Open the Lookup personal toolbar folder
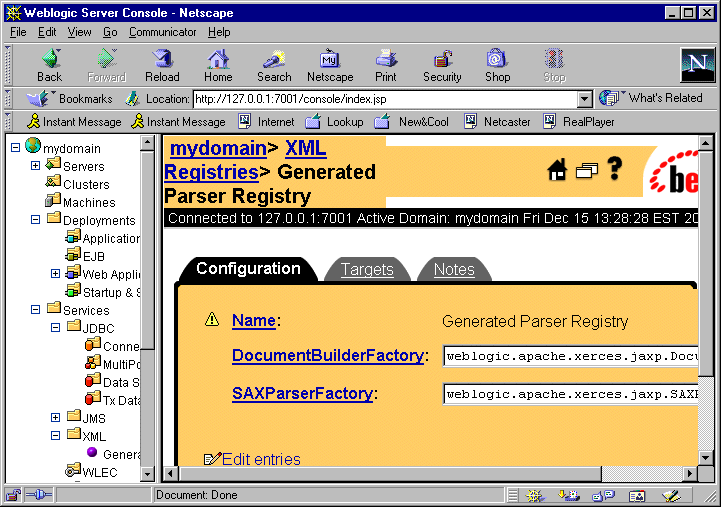721x507 pixels. click(x=334, y=122)
